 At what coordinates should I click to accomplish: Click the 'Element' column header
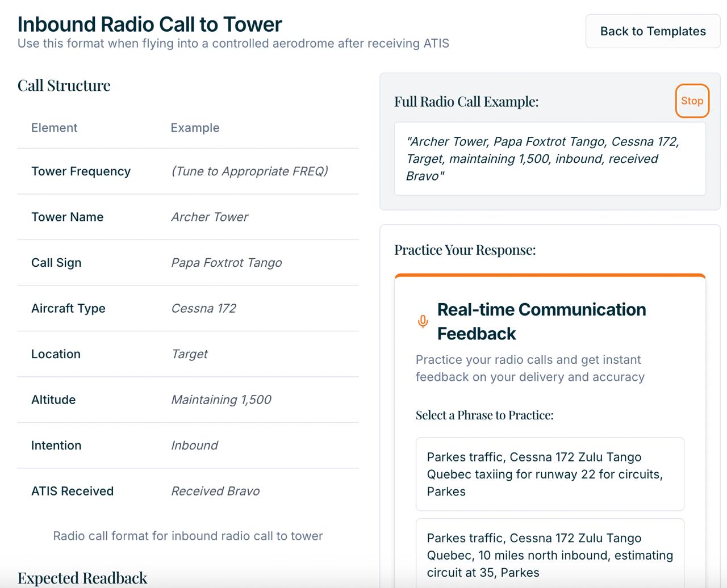point(55,128)
